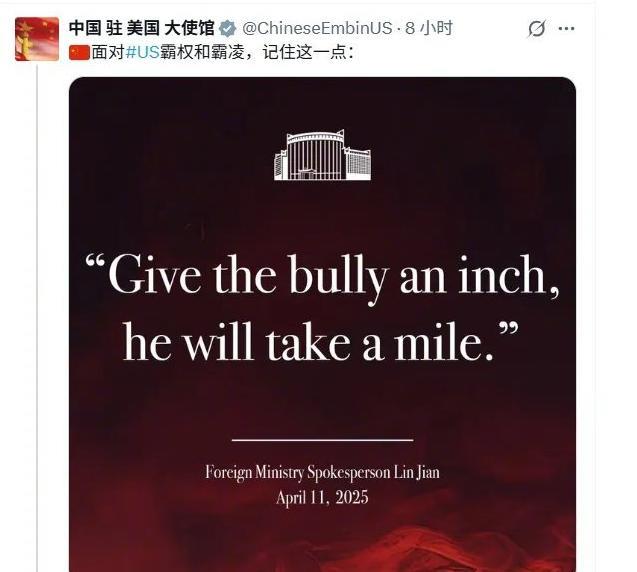637x572 pixels.
Task: Click 'Foreign Ministry Spokesperson Lin Jian' caption
Action: [323, 472]
